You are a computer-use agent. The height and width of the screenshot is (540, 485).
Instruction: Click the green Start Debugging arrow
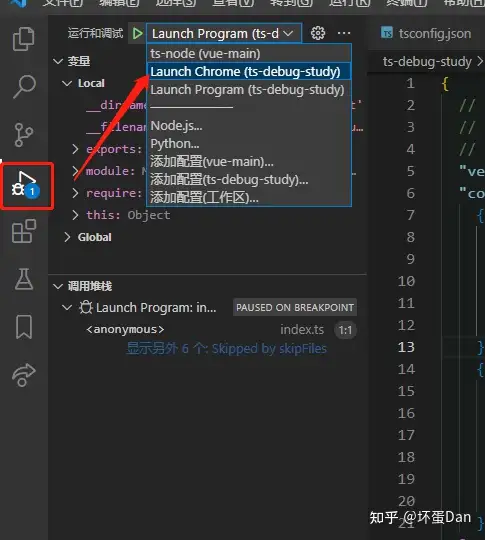[137, 33]
